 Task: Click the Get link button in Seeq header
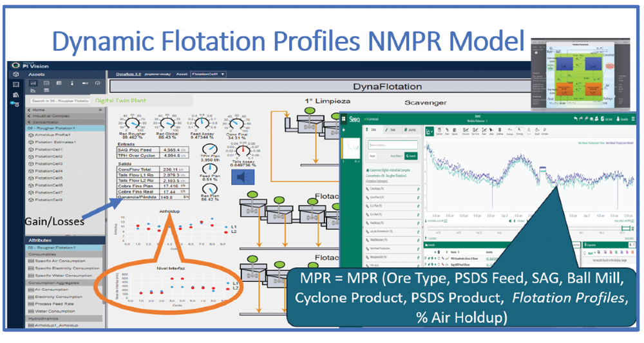(x=607, y=119)
